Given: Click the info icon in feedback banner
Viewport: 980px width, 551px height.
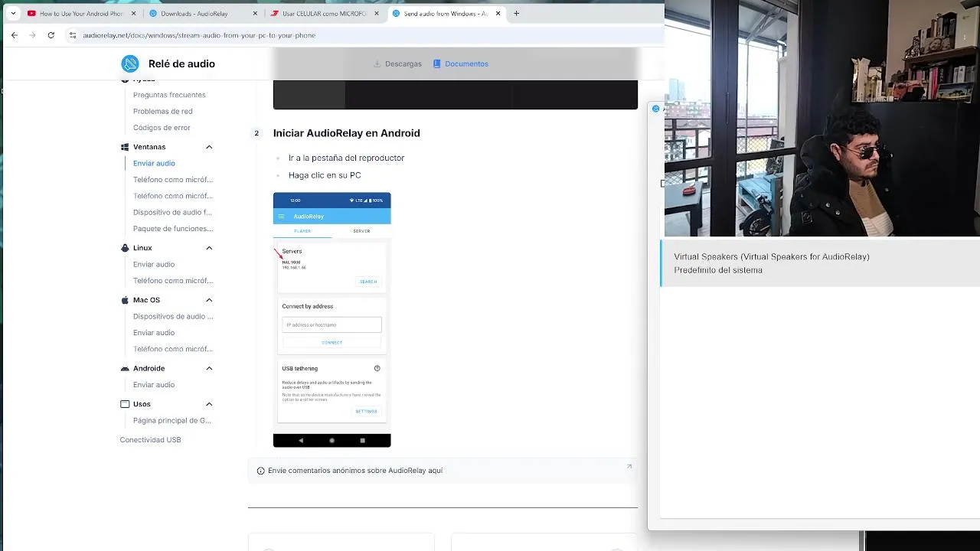Looking at the screenshot, I should [260, 471].
